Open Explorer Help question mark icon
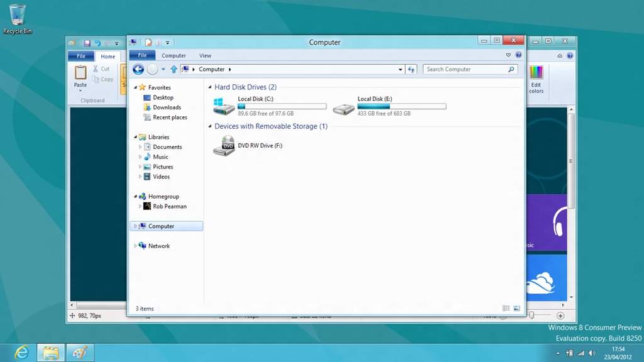 click(518, 55)
